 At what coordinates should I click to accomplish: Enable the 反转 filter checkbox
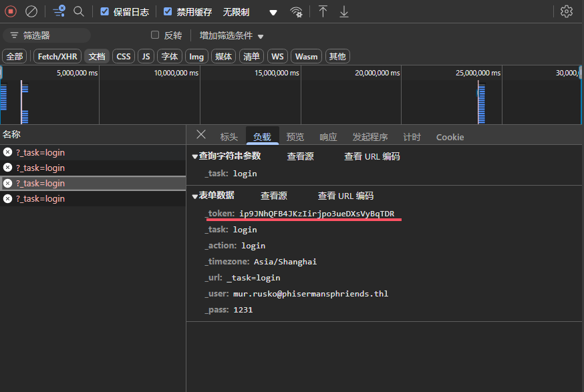[155, 35]
